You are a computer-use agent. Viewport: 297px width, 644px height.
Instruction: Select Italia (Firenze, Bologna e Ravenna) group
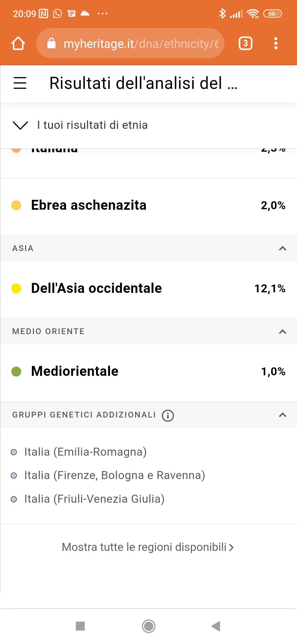click(x=114, y=475)
